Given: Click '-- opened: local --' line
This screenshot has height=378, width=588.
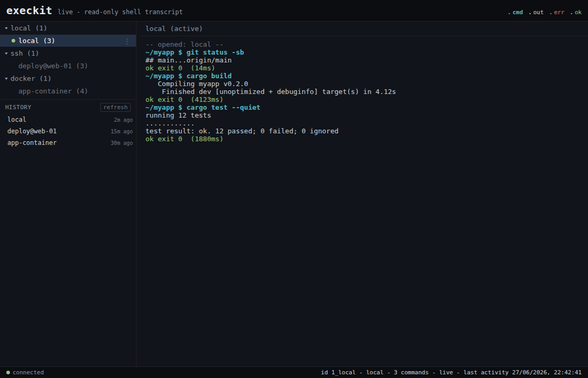Looking at the screenshot, I should point(184,45).
